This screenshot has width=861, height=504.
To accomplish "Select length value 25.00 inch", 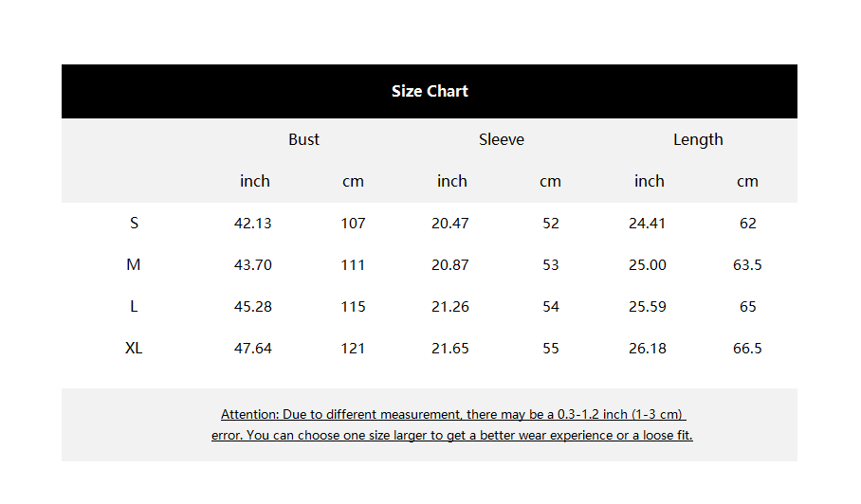I will [x=648, y=265].
